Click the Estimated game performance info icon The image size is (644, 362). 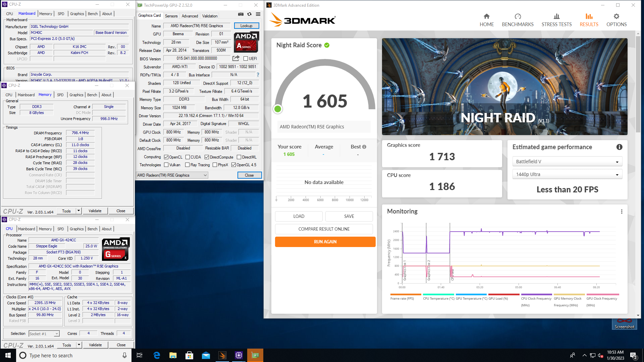[x=619, y=147]
